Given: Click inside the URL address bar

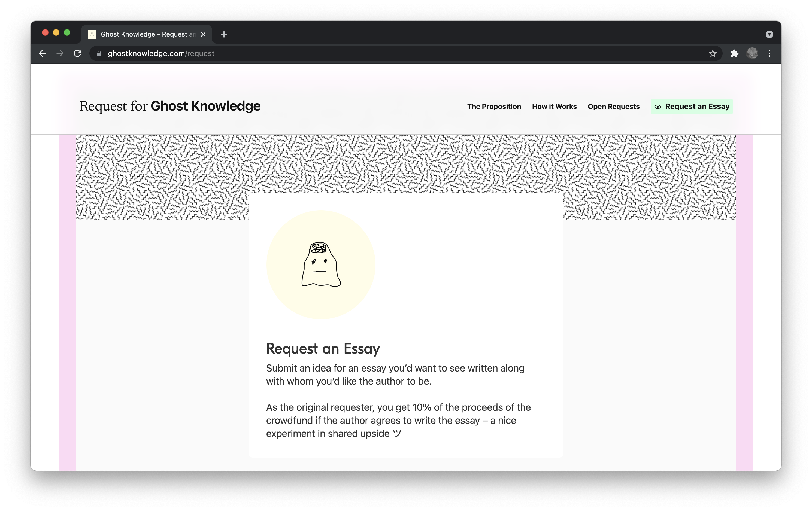Looking at the screenshot, I should click(x=202, y=53).
